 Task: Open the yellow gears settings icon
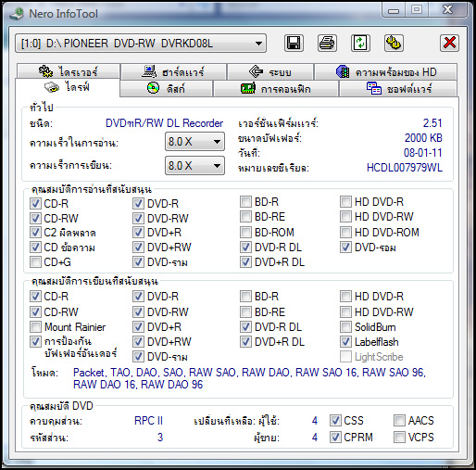coord(394,43)
